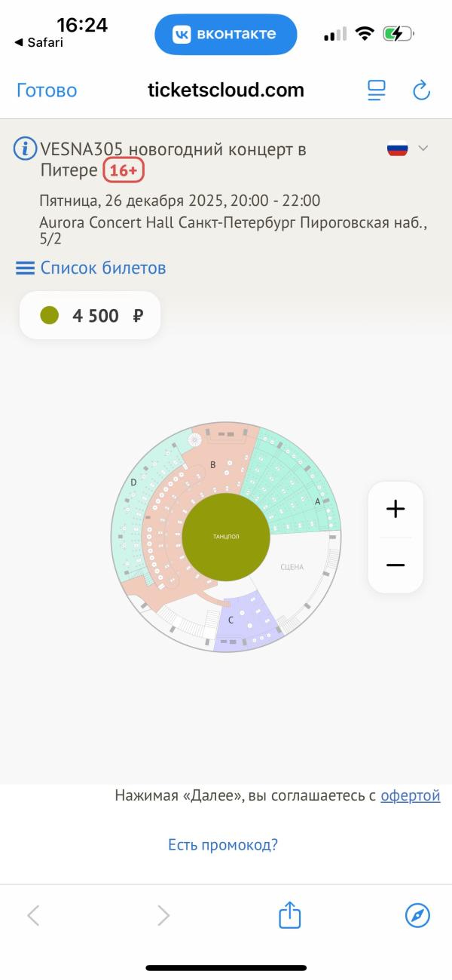
Task: Tap the Share icon in bottom toolbar
Action: (x=290, y=915)
